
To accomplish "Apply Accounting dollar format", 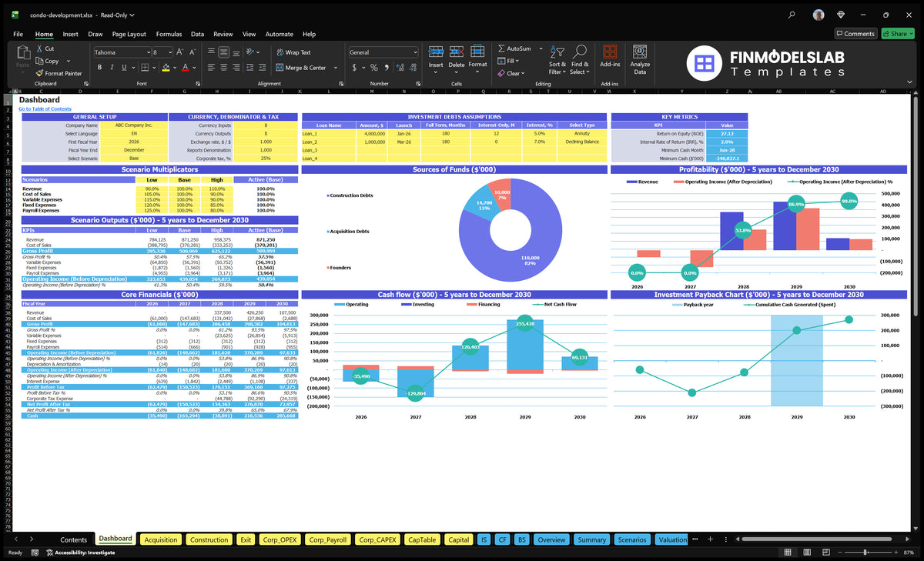I will [353, 68].
